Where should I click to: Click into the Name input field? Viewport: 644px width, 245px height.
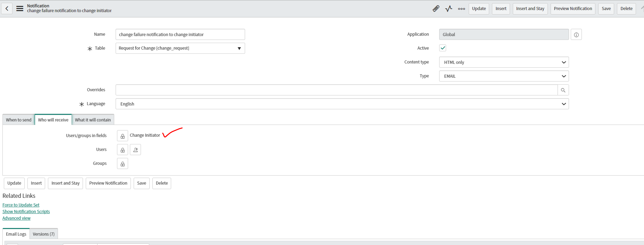(x=180, y=34)
